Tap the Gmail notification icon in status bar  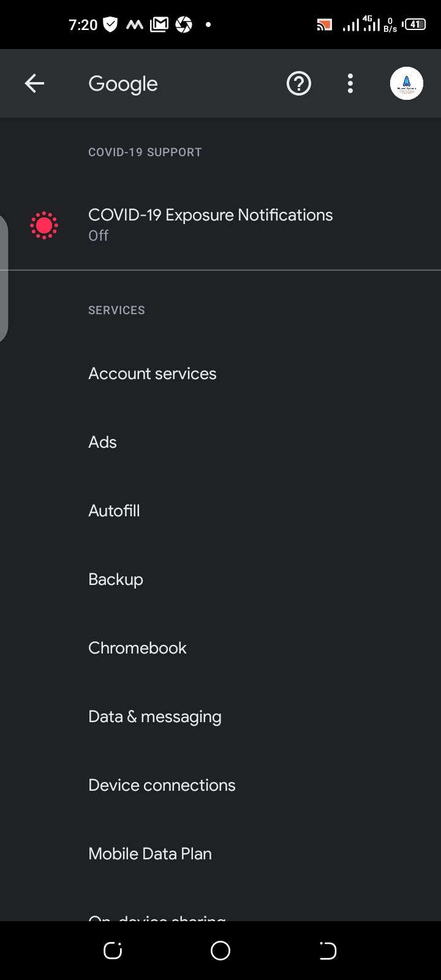click(x=159, y=24)
